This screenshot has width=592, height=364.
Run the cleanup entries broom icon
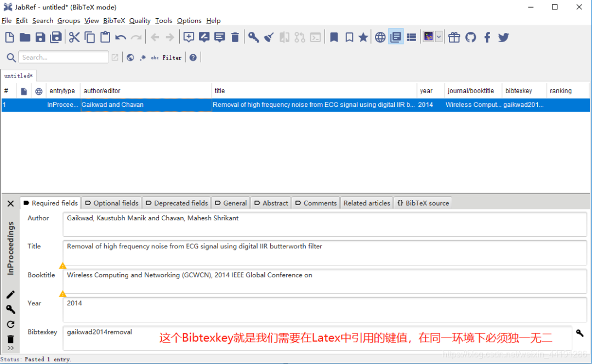[x=269, y=37]
